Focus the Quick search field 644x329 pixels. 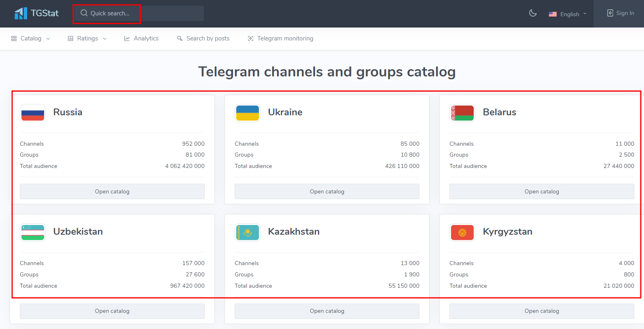(x=139, y=13)
